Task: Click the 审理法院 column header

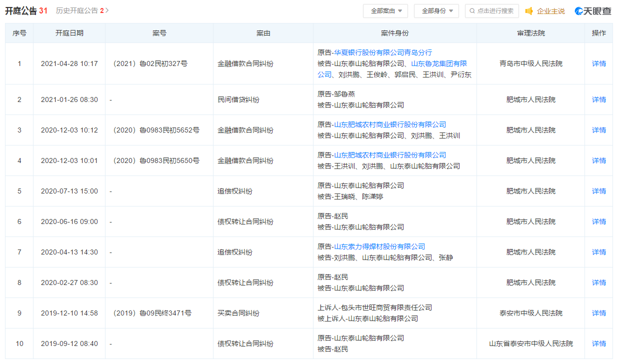Action: [x=531, y=33]
